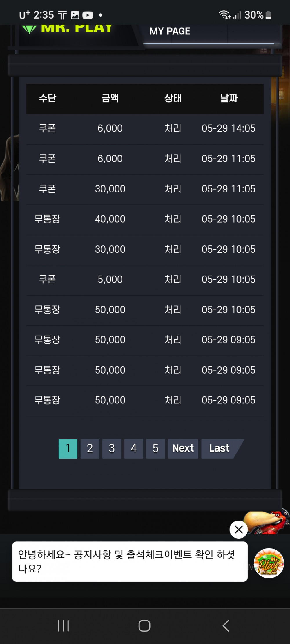290x644 pixels.
Task: Select the 40,000 무통장 row
Action: pyautogui.click(x=145, y=219)
